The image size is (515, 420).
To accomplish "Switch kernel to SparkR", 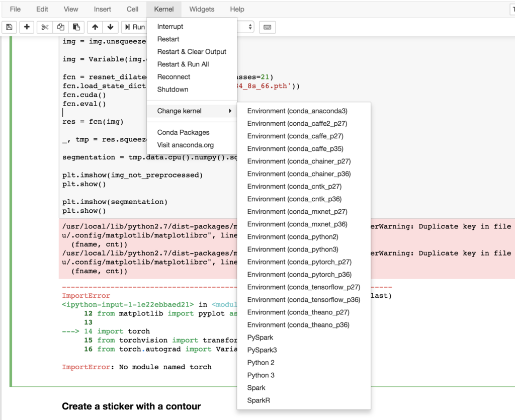I will 304,400.
